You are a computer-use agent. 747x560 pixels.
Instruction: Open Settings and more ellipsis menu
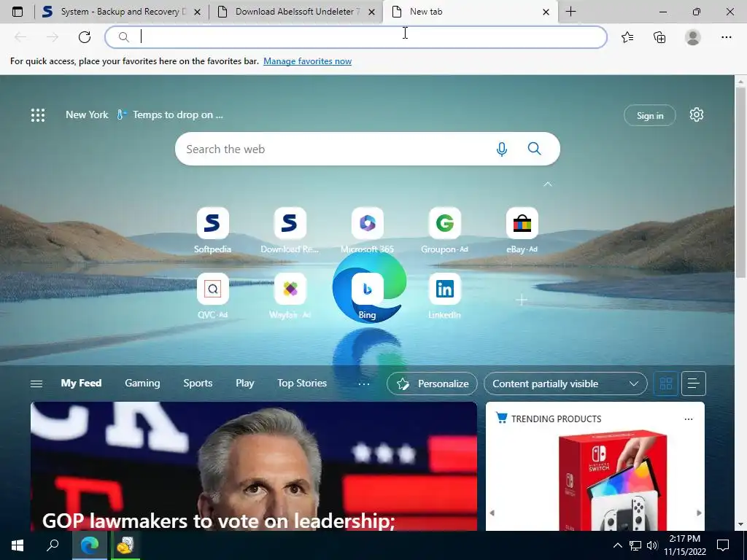pyautogui.click(x=726, y=37)
